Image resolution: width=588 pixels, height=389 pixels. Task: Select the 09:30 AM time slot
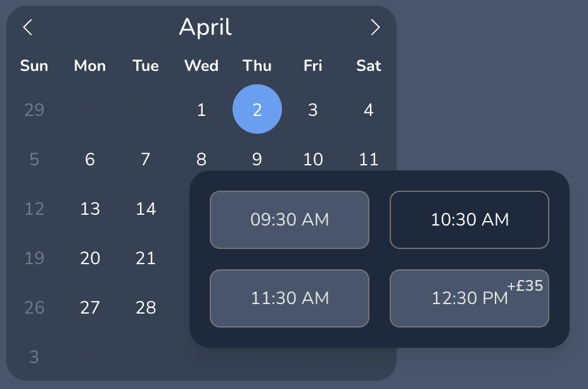pos(290,220)
